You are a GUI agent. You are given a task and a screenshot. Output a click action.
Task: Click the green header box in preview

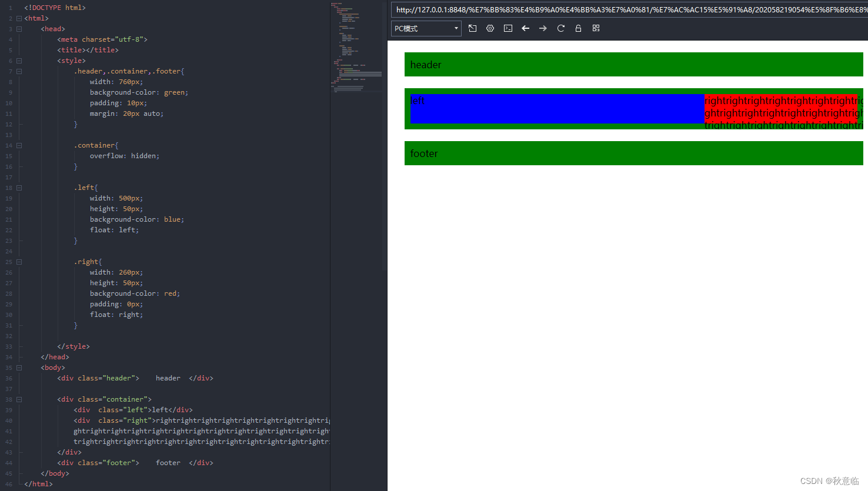pos(634,65)
